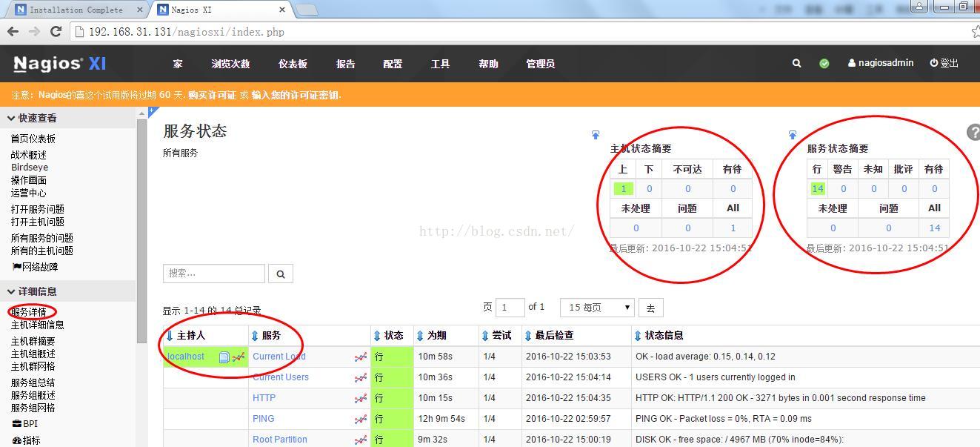Image resolution: width=980 pixels, height=447 pixels.
Task: Open the Root Partition service link
Action: (280, 440)
